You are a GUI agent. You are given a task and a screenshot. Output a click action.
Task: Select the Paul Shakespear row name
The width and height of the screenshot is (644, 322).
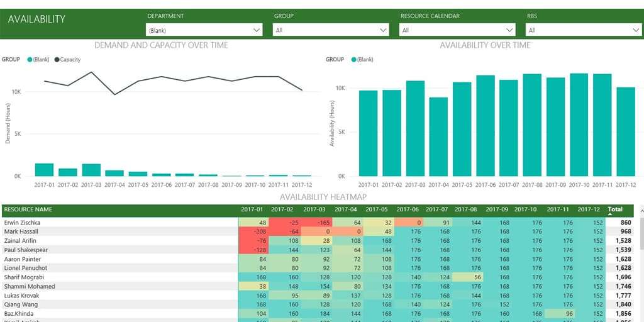coord(26,250)
